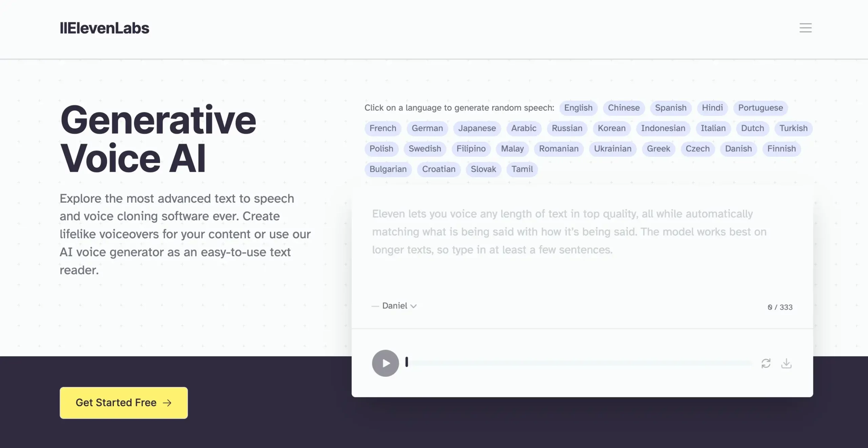The height and width of the screenshot is (448, 868).
Task: Select the Arabic language tag
Action: point(523,128)
